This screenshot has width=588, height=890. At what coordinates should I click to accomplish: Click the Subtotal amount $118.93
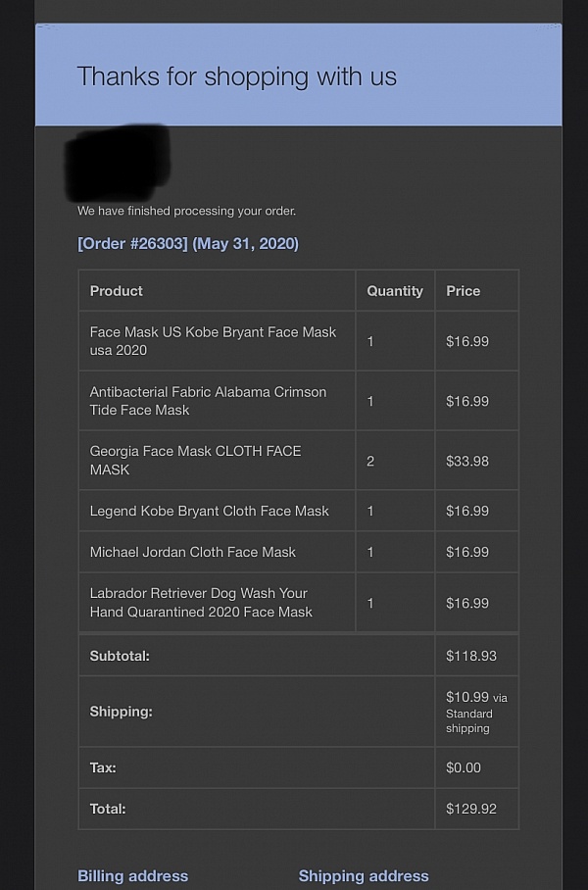point(471,656)
